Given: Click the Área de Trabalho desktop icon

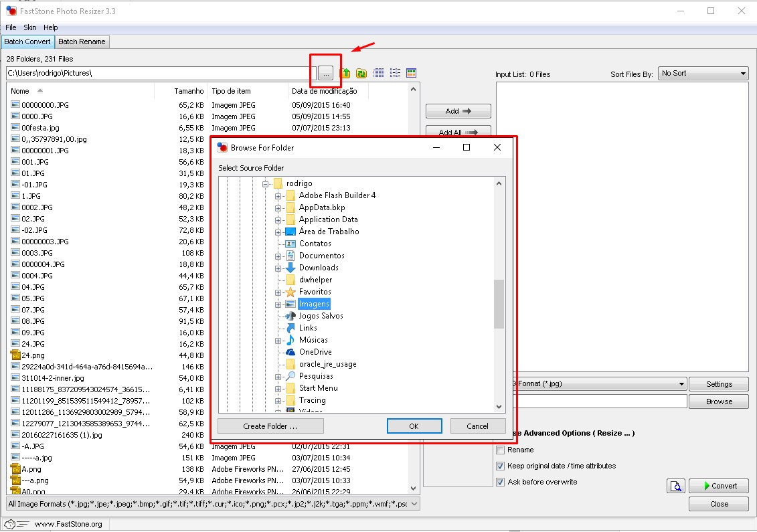Looking at the screenshot, I should coord(290,232).
